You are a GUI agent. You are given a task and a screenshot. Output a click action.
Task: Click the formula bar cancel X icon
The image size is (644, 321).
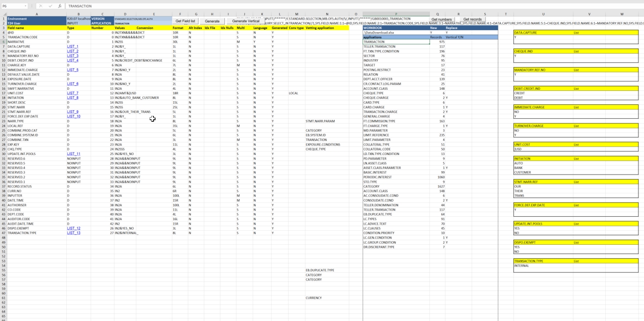pos(41,6)
